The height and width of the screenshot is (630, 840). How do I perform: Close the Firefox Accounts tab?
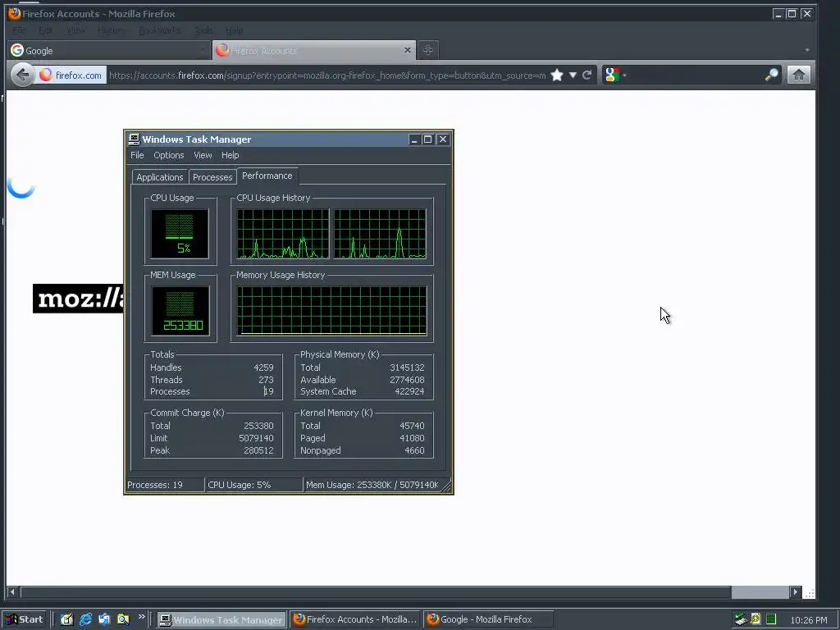point(408,50)
